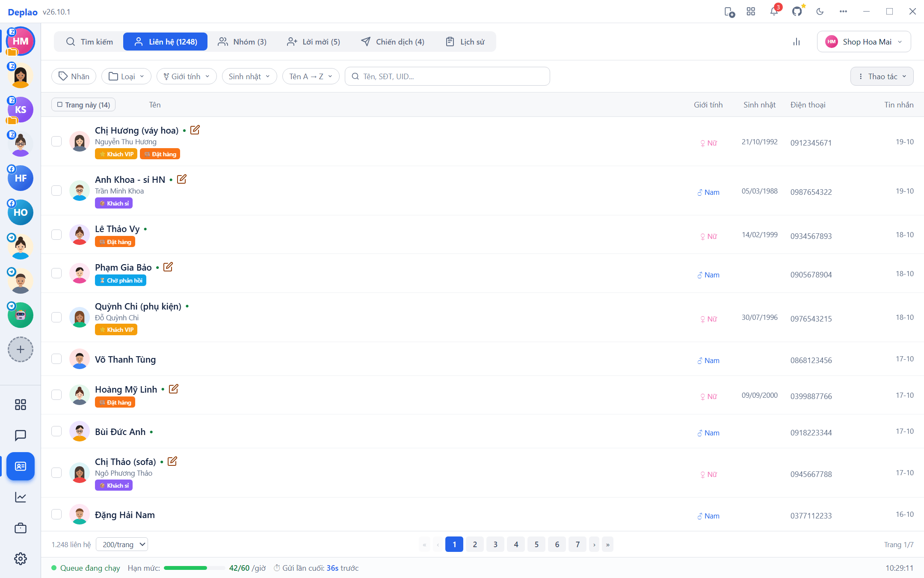Switch to the Chiến dịch (4) tab
The width and height of the screenshot is (924, 578).
pos(393,42)
